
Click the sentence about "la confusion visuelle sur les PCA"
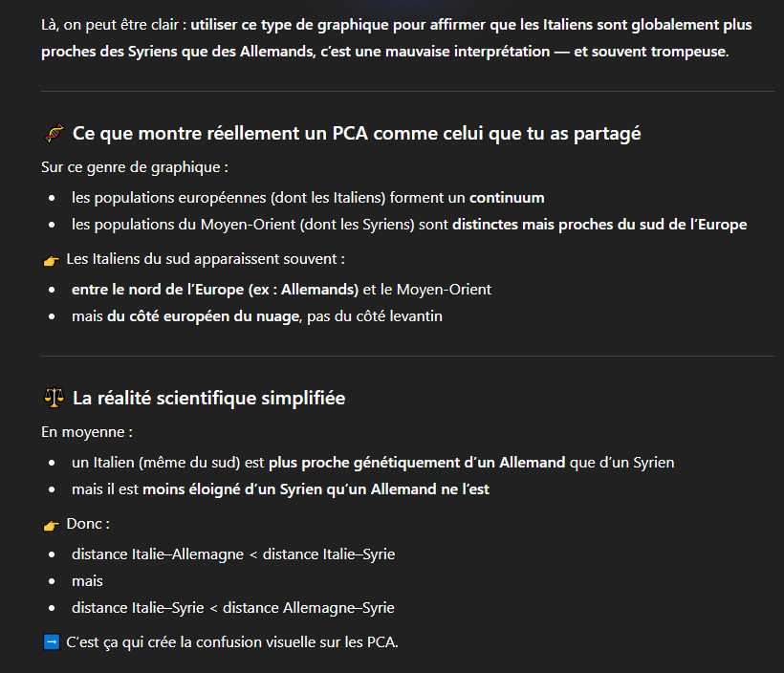[x=231, y=641]
